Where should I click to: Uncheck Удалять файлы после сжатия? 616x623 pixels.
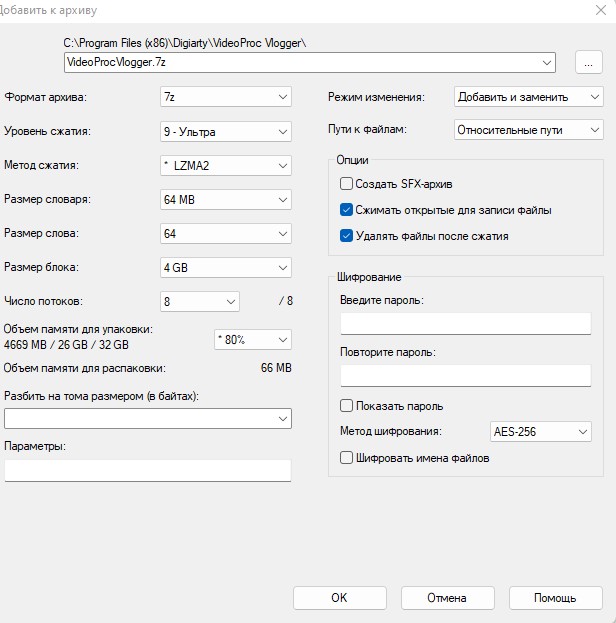pos(347,236)
